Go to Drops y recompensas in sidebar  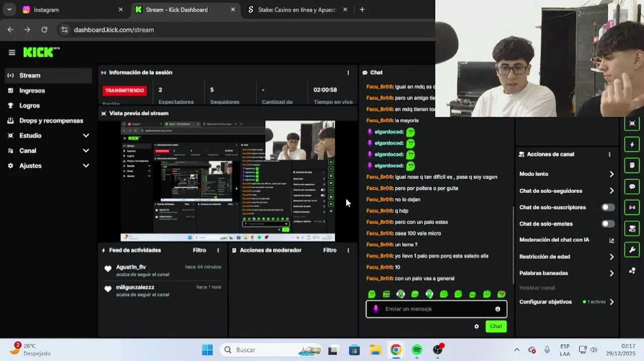click(x=48, y=120)
